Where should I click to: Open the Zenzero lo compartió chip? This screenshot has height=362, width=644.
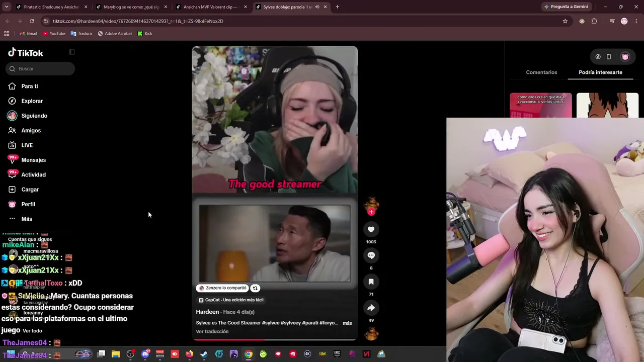pos(222,288)
